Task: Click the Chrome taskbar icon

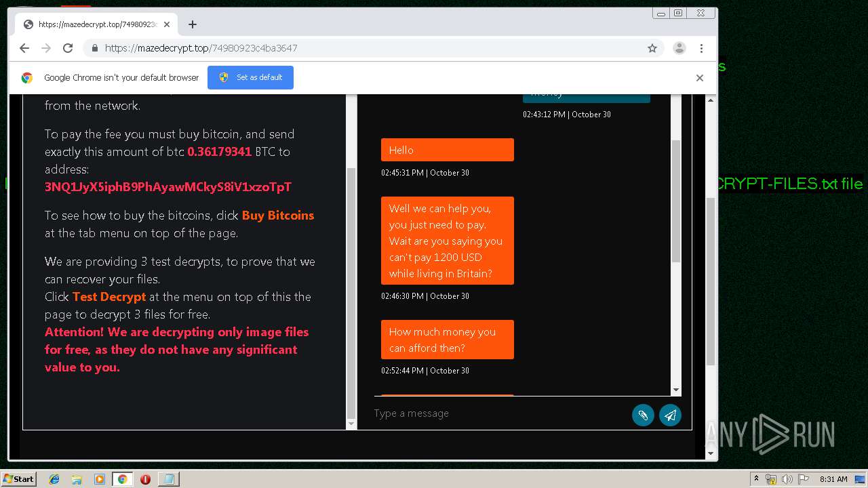Action: (x=122, y=479)
